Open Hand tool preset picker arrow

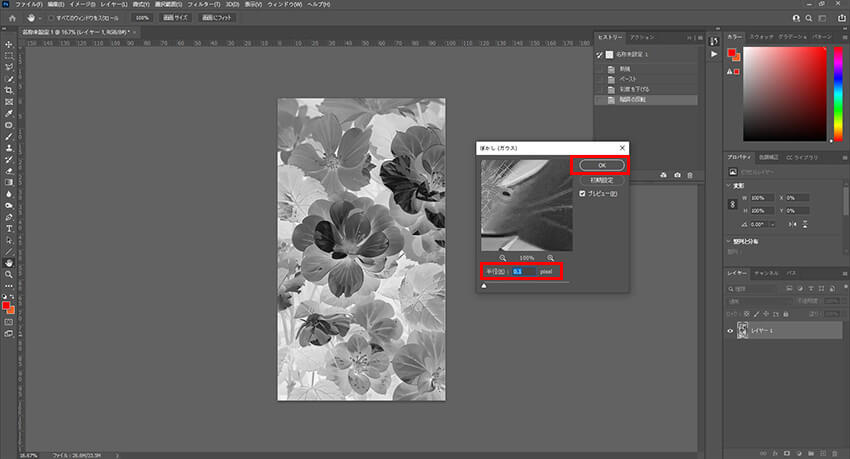(40, 18)
